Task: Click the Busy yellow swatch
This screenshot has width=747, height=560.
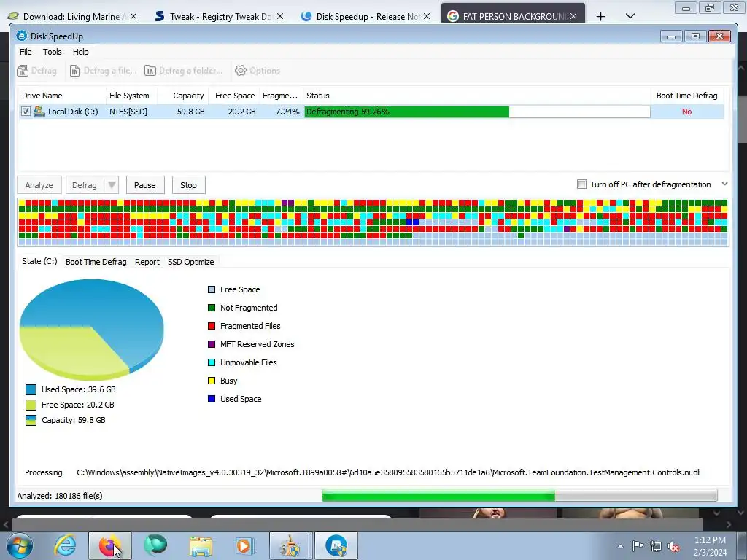Action: click(x=212, y=381)
